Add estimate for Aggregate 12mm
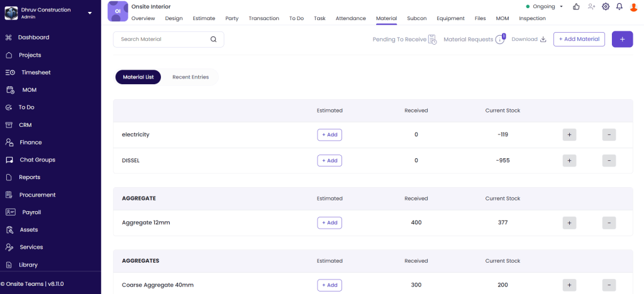The width and height of the screenshot is (644, 294). [330, 222]
